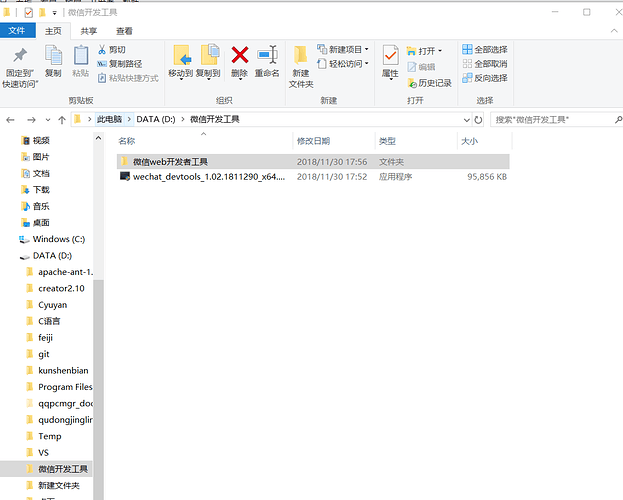623x500 pixels.
Task: Sort by Type (类型) column
Action: coord(416,141)
